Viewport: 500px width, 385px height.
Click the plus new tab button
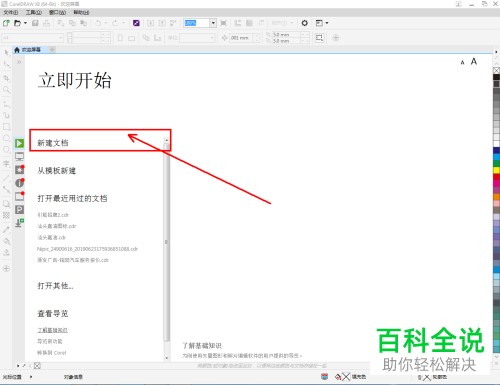pos(52,50)
